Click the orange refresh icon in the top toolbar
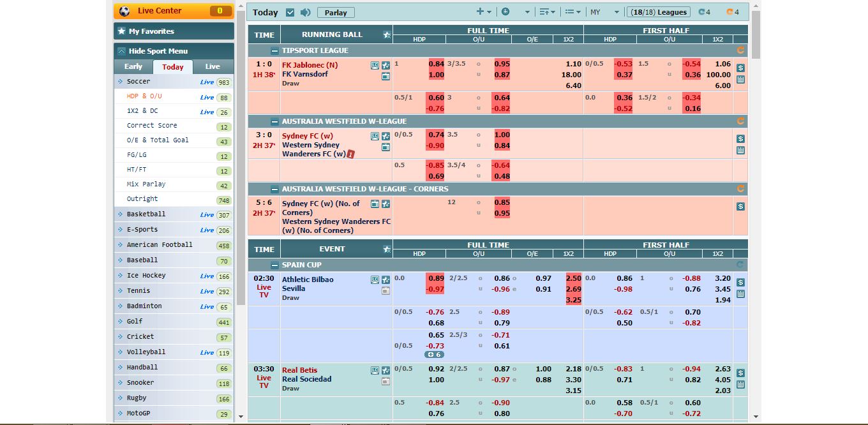The height and width of the screenshot is (425, 868). (x=730, y=12)
